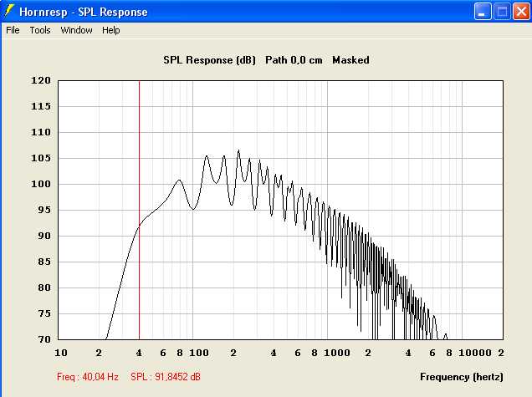Click the 85 dB axis label

44,262
